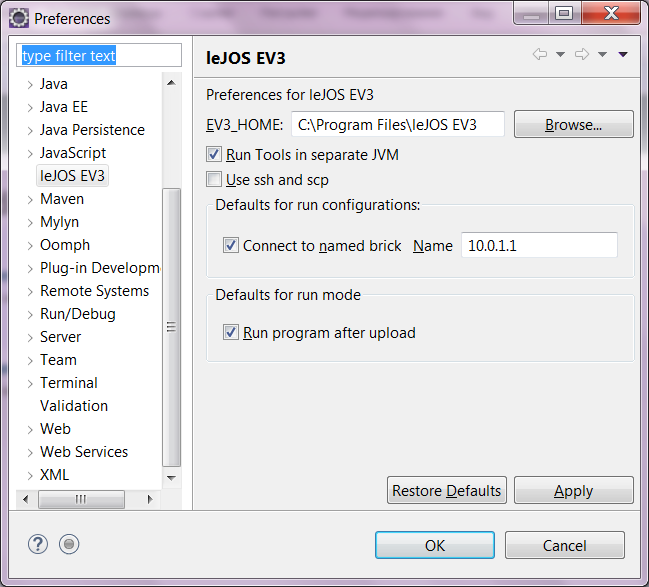Click the brick Name field
649x587 pixels.
point(539,245)
